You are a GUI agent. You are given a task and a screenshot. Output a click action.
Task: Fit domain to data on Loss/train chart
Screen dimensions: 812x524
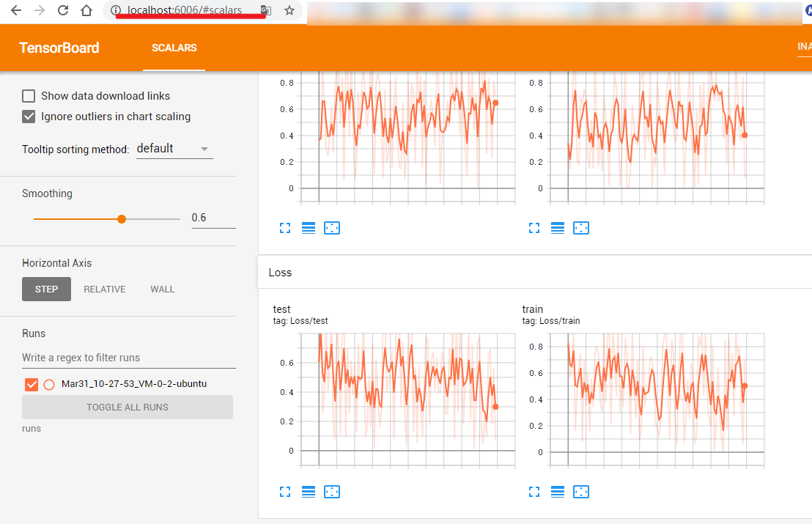(x=581, y=491)
